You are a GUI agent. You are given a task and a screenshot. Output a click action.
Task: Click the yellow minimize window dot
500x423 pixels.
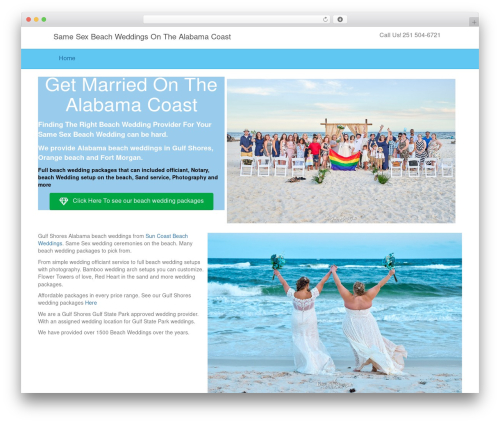36,20
